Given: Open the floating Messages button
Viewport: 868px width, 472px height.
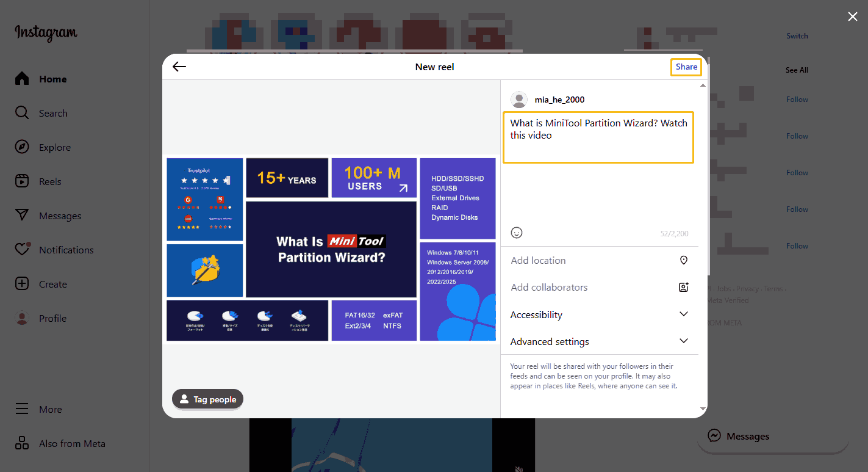Looking at the screenshot, I should [773, 436].
